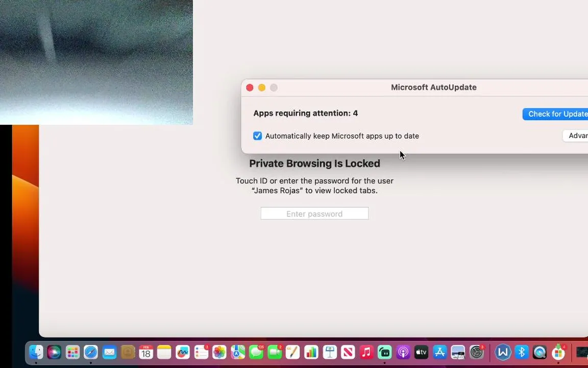
Task: Open the Freeform app icon
Action: [x=183, y=352]
